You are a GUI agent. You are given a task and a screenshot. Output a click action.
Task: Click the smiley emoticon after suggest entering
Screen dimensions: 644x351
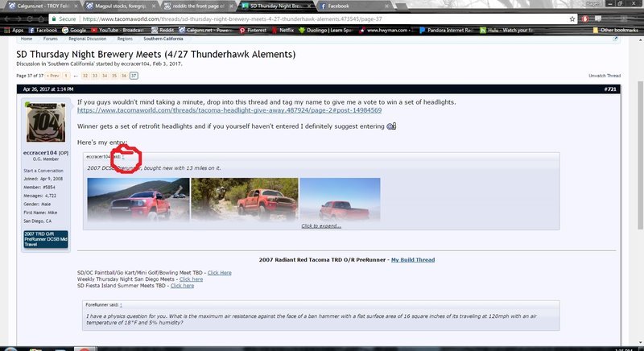[x=391, y=126]
